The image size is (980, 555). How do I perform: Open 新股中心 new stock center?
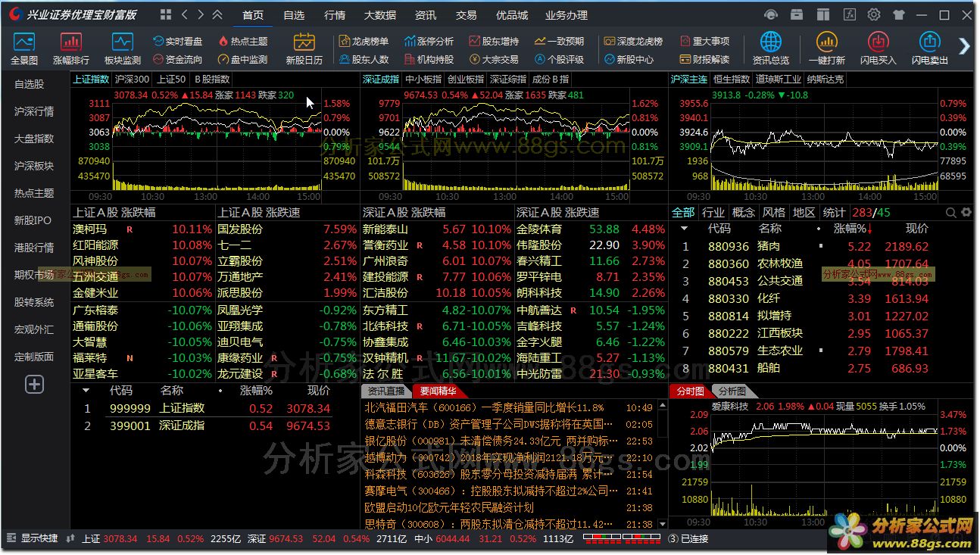point(629,59)
